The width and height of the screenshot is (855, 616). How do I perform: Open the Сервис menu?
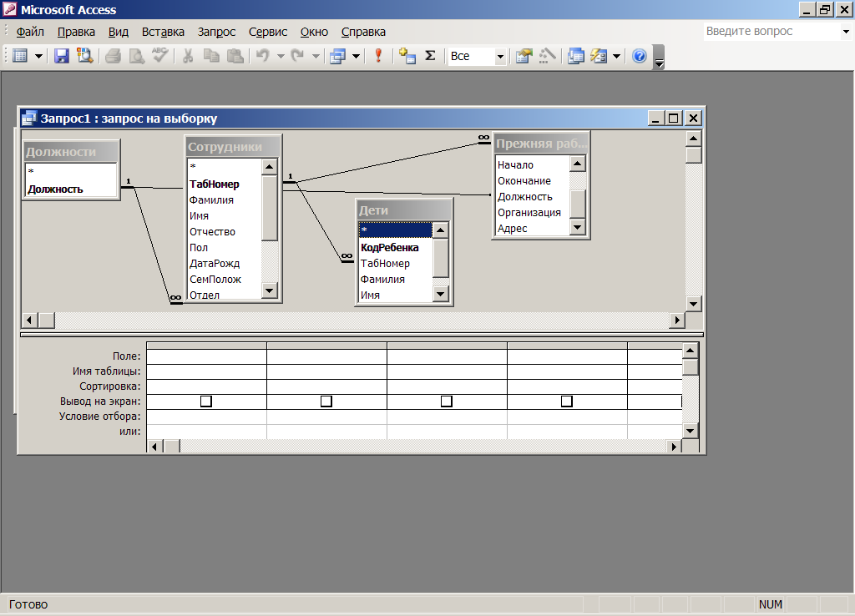click(268, 32)
